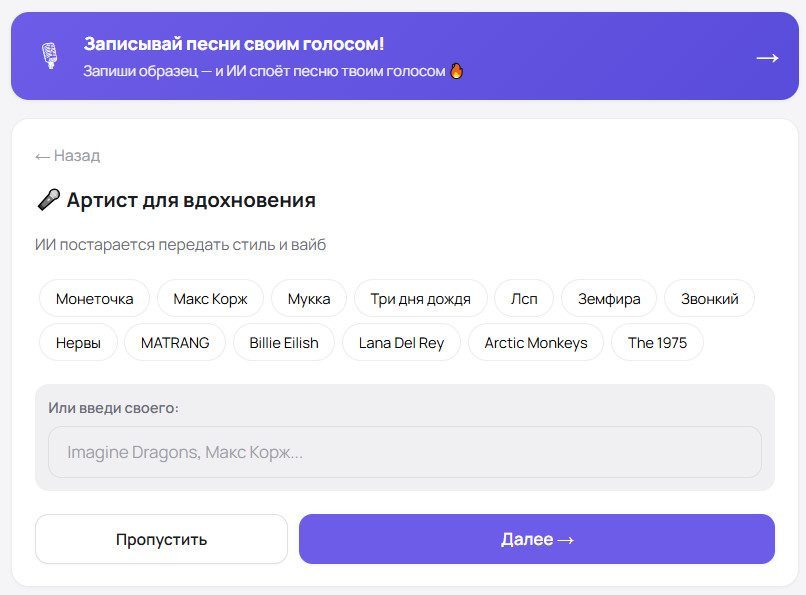Select the 'Звонкий' artist chip

(x=709, y=299)
